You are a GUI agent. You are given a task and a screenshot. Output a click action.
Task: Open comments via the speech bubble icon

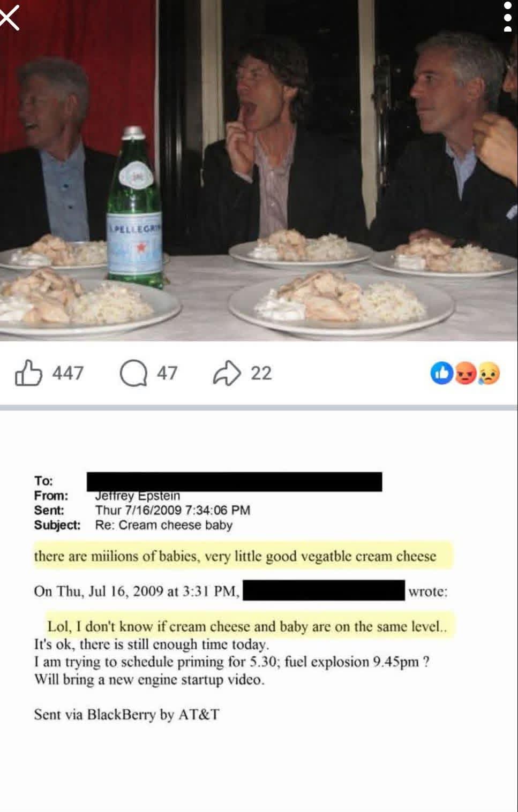[x=133, y=373]
